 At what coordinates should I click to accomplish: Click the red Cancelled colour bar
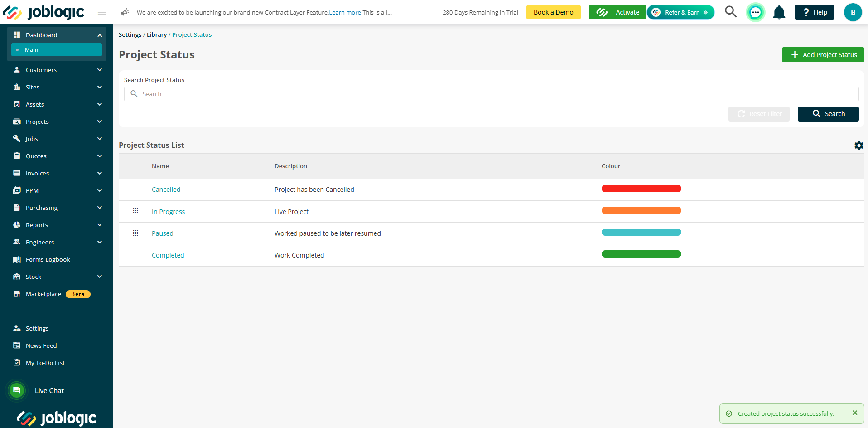click(x=641, y=189)
